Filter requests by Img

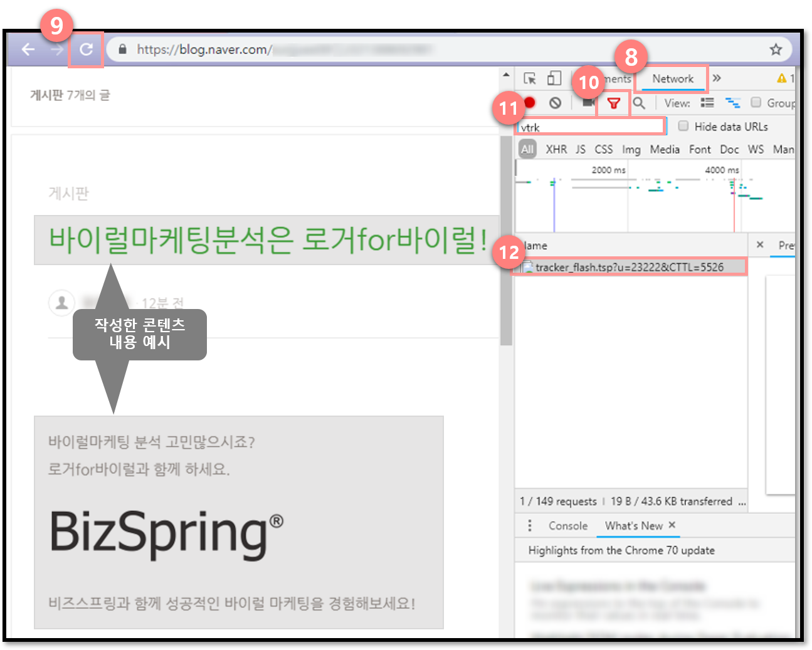point(631,150)
